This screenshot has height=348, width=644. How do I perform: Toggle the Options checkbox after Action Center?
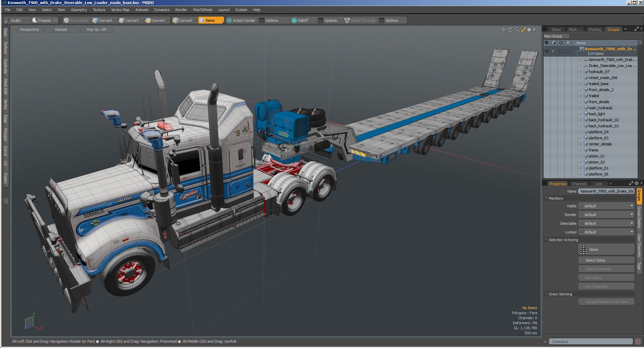(x=262, y=20)
